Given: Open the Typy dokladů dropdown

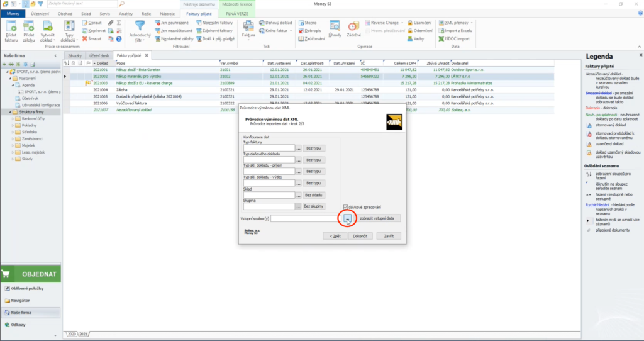Looking at the screenshot, I should coord(69,31).
